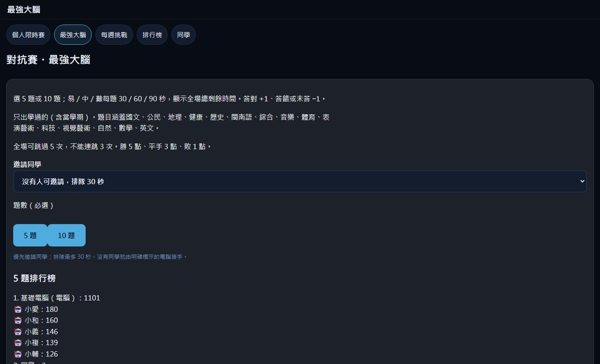Select the robot icon beside 小義
The image size is (600, 364).
(17, 331)
